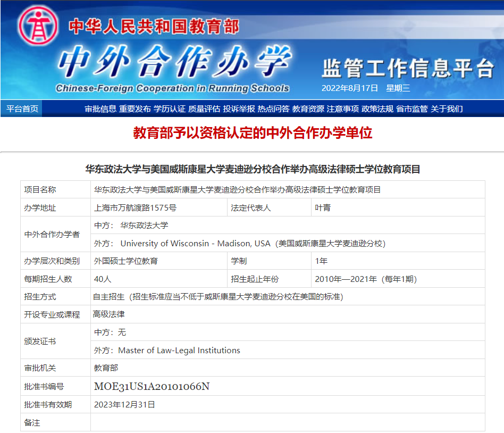Go to 学历认证 in the navigation bar
Image resolution: width=504 pixels, height=433 pixels.
(170, 109)
